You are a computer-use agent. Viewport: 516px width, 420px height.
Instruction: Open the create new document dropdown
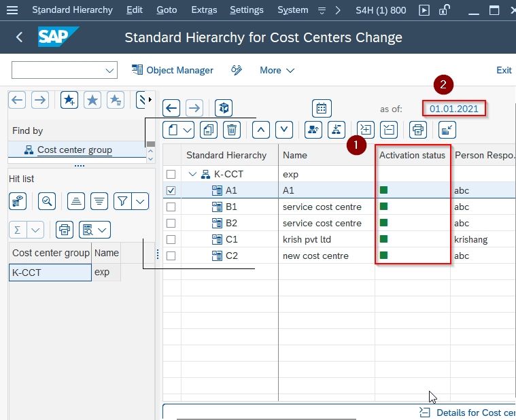[x=178, y=130]
